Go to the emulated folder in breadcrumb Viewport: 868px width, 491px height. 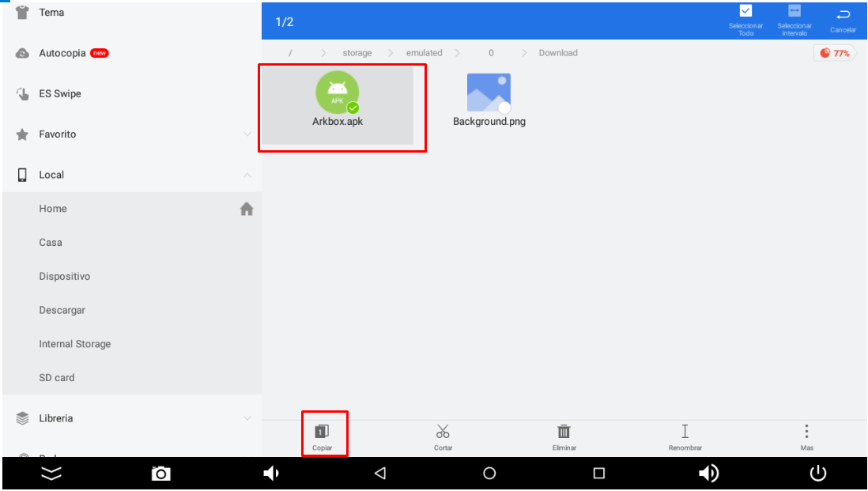424,53
